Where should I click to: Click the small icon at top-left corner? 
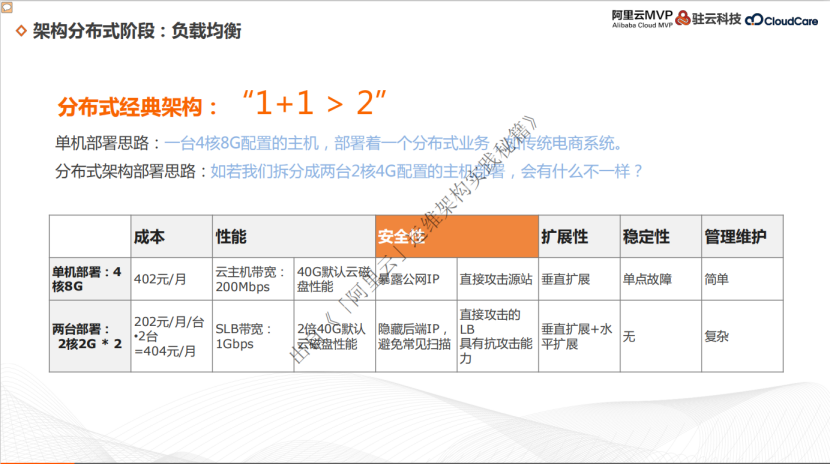[6, 7]
